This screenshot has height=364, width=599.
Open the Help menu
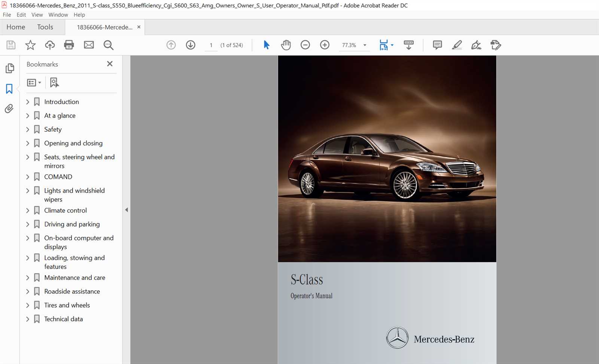[79, 15]
